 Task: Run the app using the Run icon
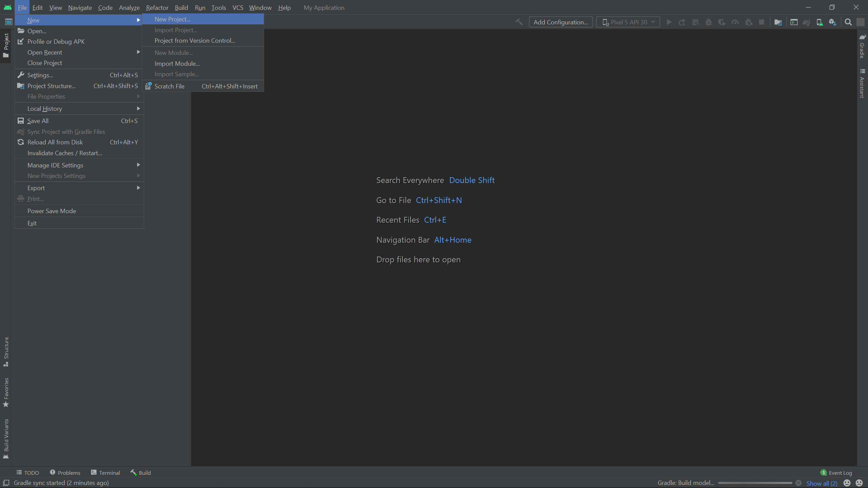[669, 22]
